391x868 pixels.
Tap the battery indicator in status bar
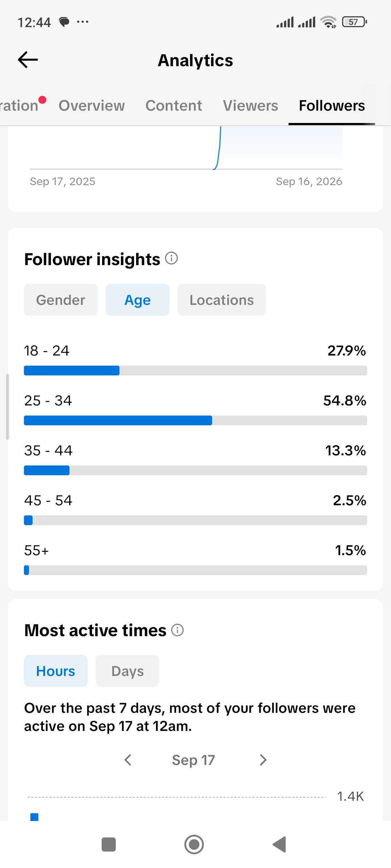coord(354,22)
